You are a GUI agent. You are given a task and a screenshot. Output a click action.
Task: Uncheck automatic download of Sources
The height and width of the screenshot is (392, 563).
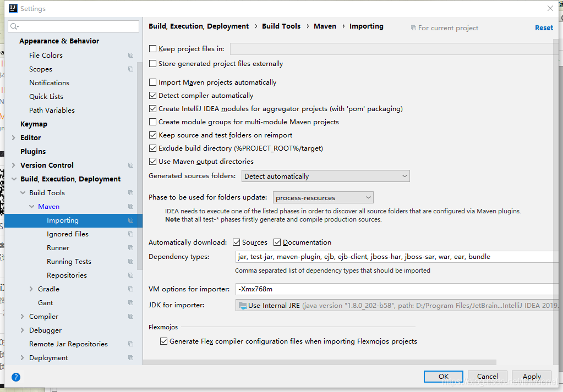(236, 242)
